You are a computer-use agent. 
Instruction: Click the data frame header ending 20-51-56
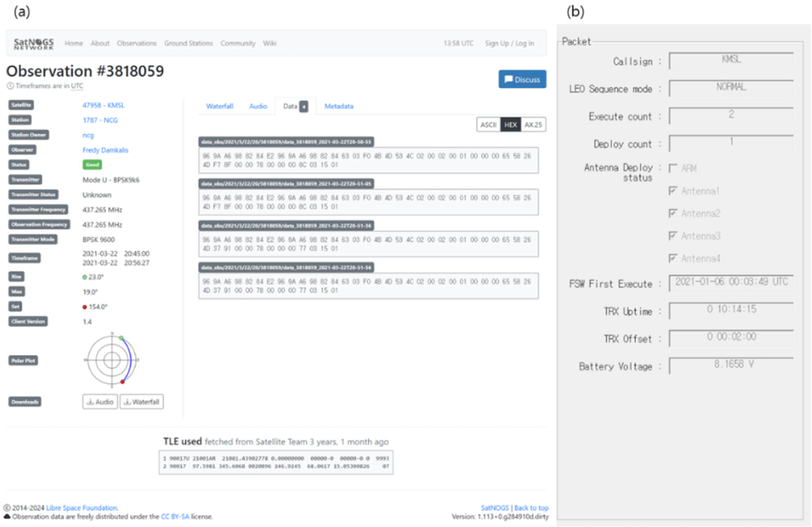286,268
